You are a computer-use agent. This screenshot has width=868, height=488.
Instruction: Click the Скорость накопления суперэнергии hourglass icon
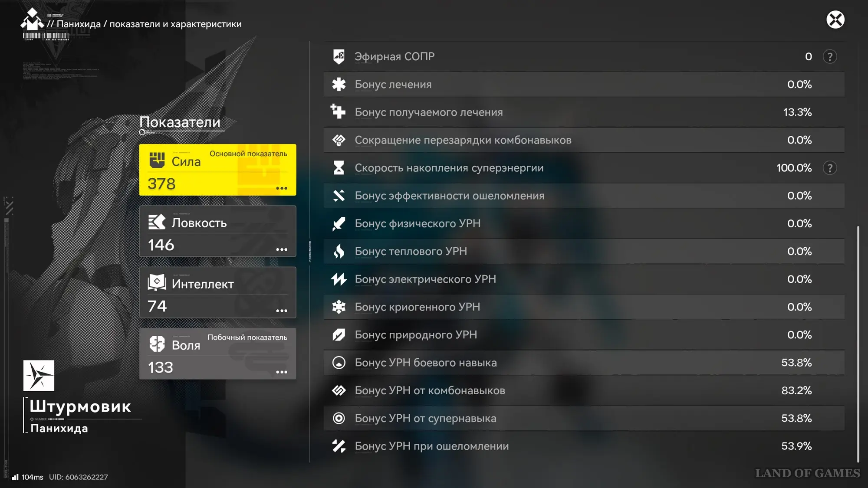[339, 168]
